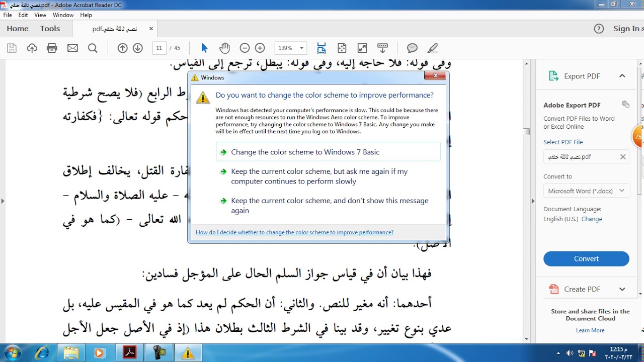This screenshot has width=644, height=362.
Task: Click the document vertical scrollbar thumb
Action: [526, 132]
